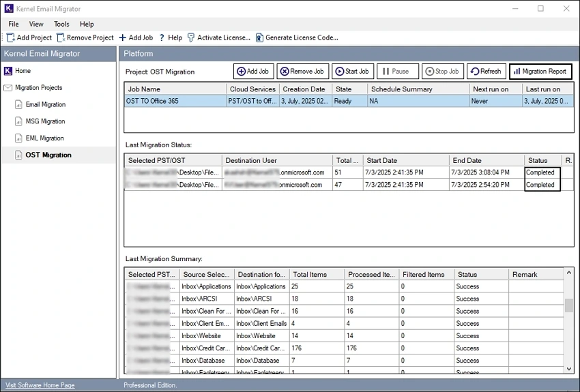Select the Inbox\Database summary row
Screen dimensions: 580x392
(344, 360)
